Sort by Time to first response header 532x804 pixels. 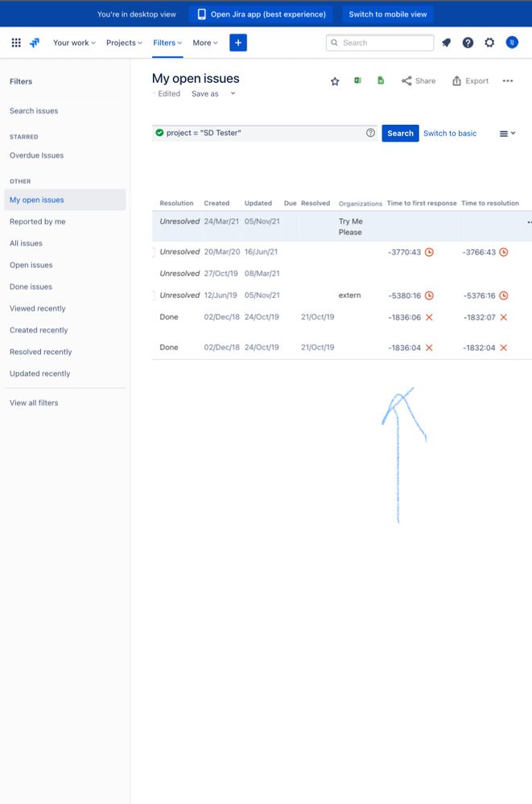click(422, 203)
